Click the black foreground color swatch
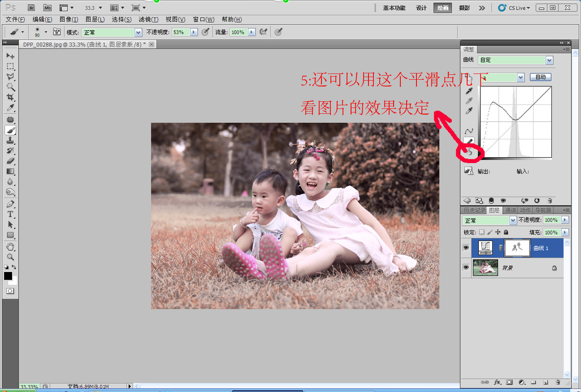Image resolution: width=581 pixels, height=392 pixels. pos(8,276)
